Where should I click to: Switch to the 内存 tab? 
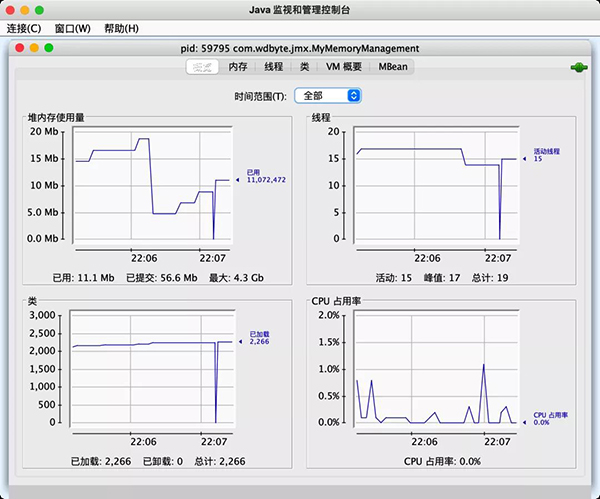point(238,67)
